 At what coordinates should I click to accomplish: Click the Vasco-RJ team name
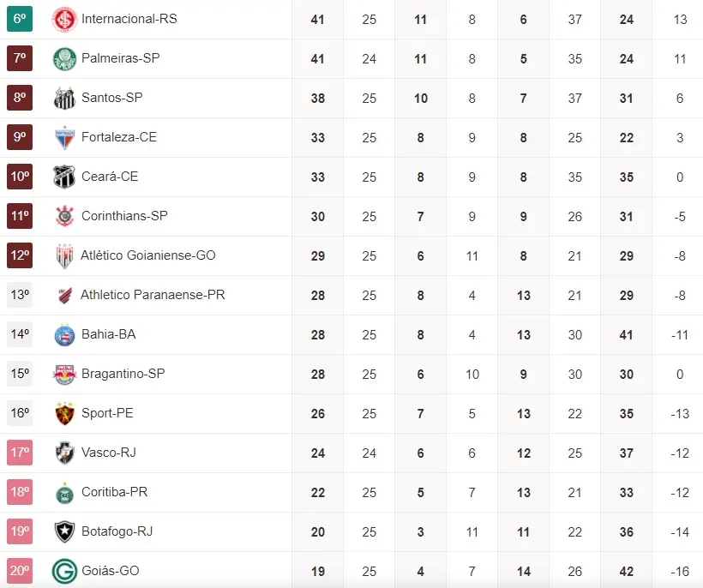[109, 453]
